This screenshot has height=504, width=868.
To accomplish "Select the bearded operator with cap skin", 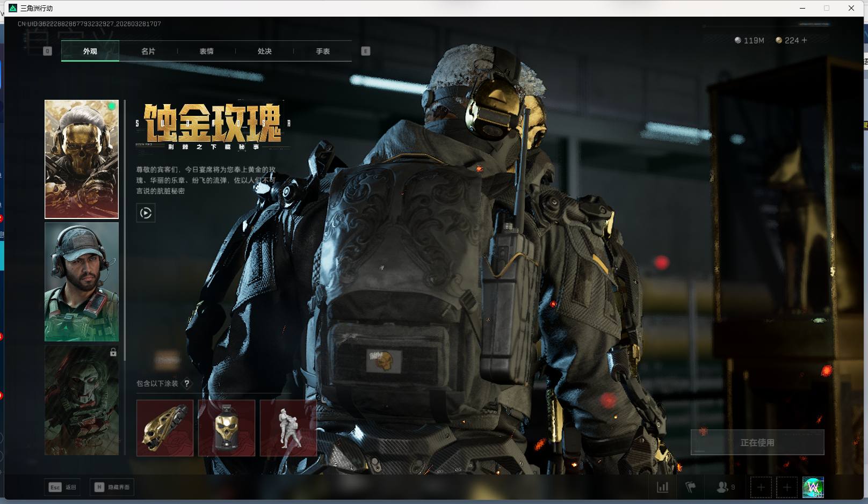I will pos(82,282).
